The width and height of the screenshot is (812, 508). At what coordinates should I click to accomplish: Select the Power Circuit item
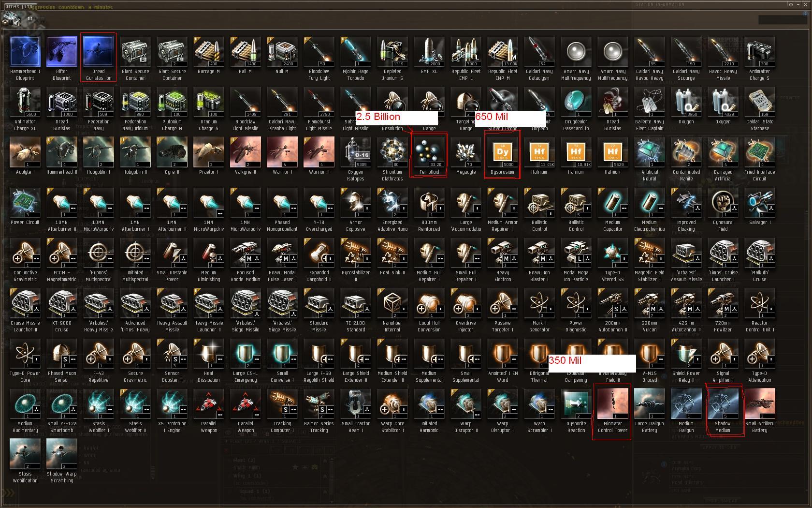[x=25, y=206]
